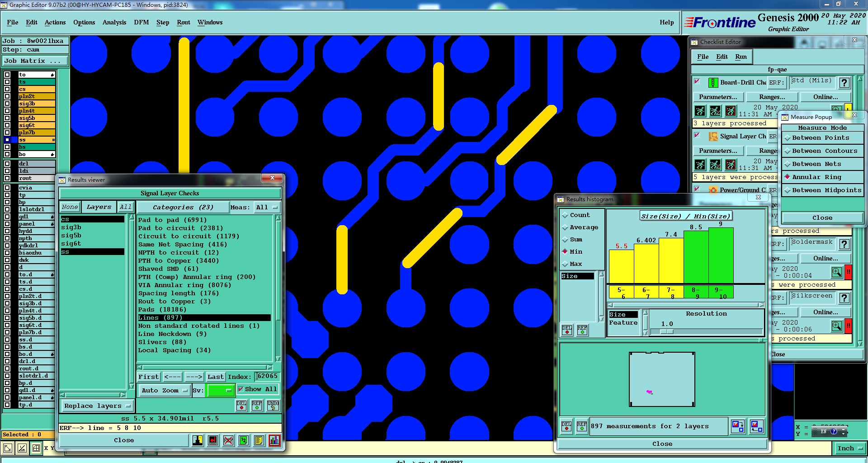Go to next result with ---> button
Screen dimensions: 868x463
[194, 377]
